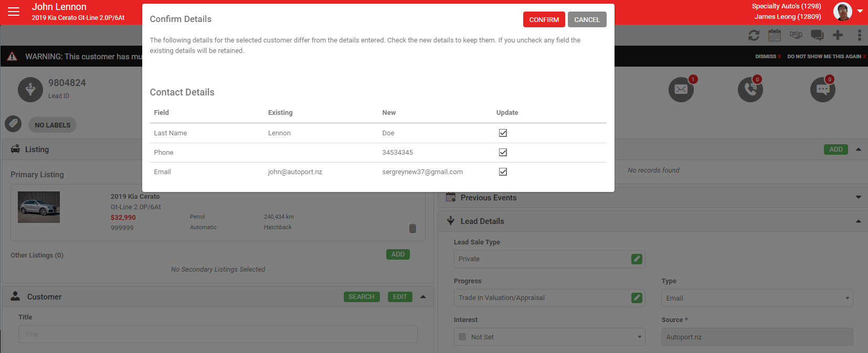Expand the Previous Events section
Viewport: 868px width, 353px height.
[858, 198]
